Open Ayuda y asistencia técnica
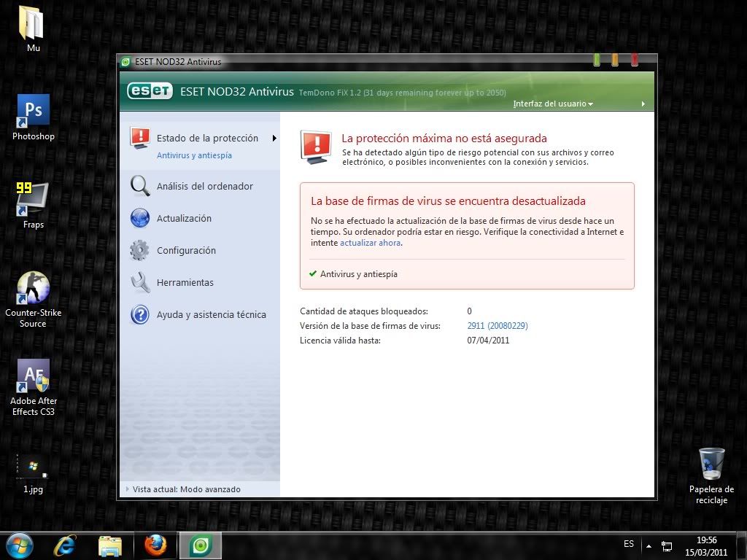This screenshot has height=560, width=747. point(211,314)
